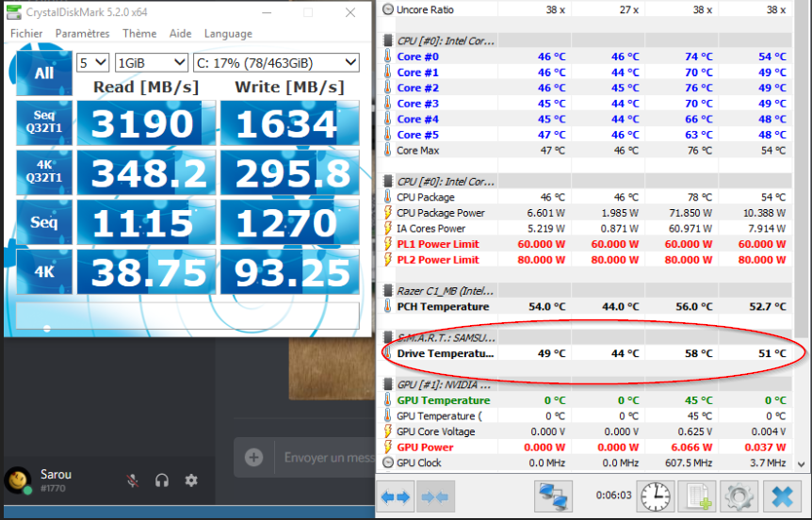Open the Fichier menu
This screenshot has height=520, width=812.
point(26,34)
